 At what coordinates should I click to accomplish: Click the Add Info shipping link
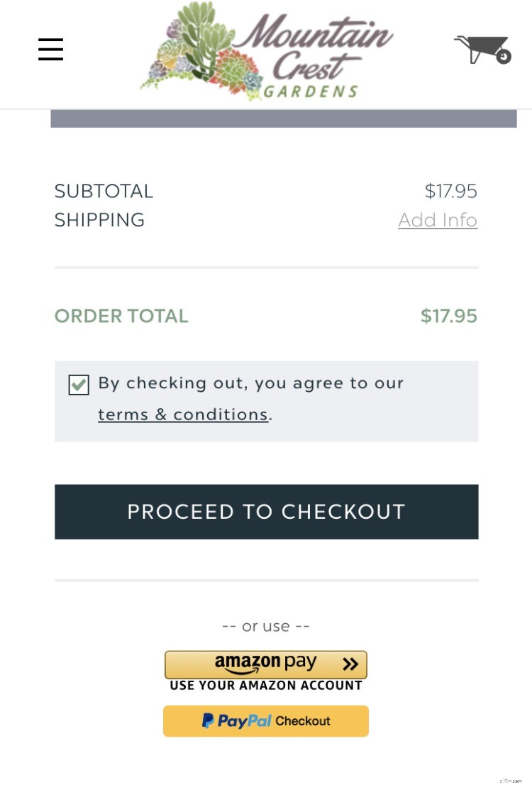coord(438,220)
